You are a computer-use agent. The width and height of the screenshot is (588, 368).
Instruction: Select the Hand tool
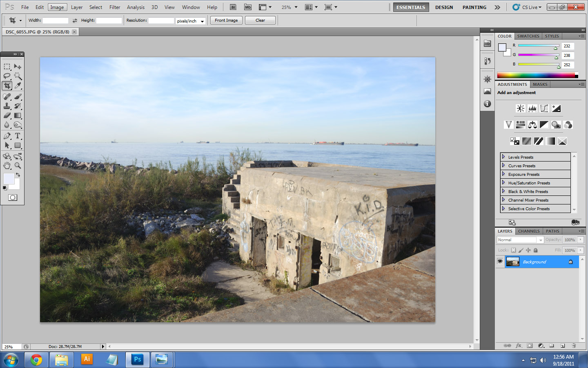click(7, 166)
